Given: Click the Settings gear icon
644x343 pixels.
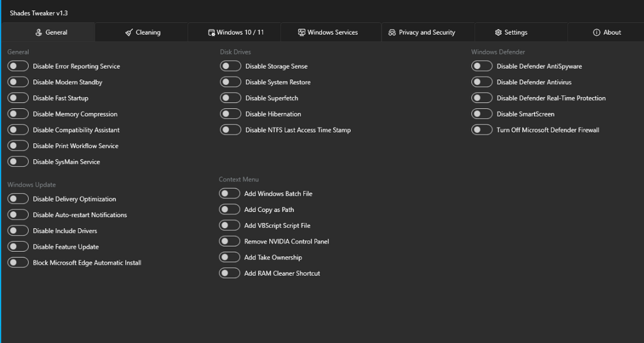Looking at the screenshot, I should click(498, 33).
